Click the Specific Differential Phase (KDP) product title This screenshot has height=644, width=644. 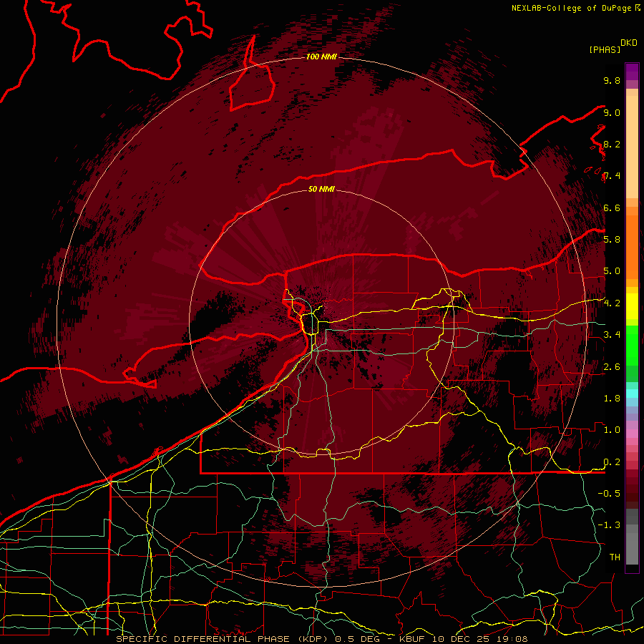pos(223,639)
